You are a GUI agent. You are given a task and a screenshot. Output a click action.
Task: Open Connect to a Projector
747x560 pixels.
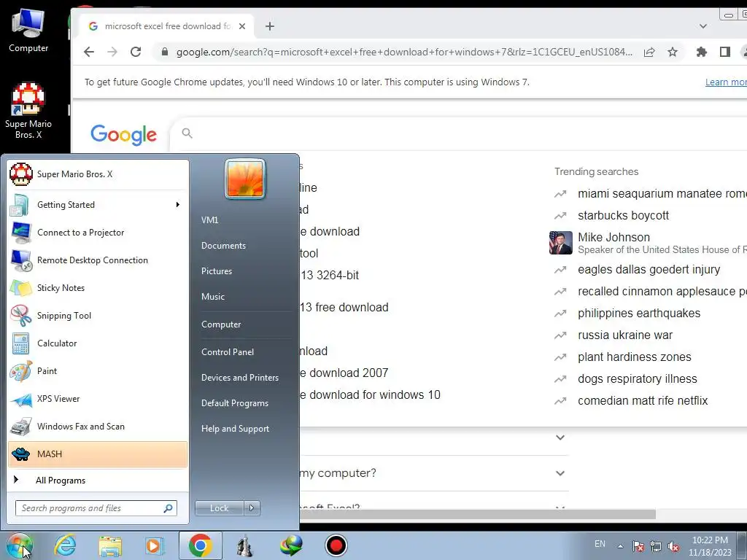click(98, 233)
